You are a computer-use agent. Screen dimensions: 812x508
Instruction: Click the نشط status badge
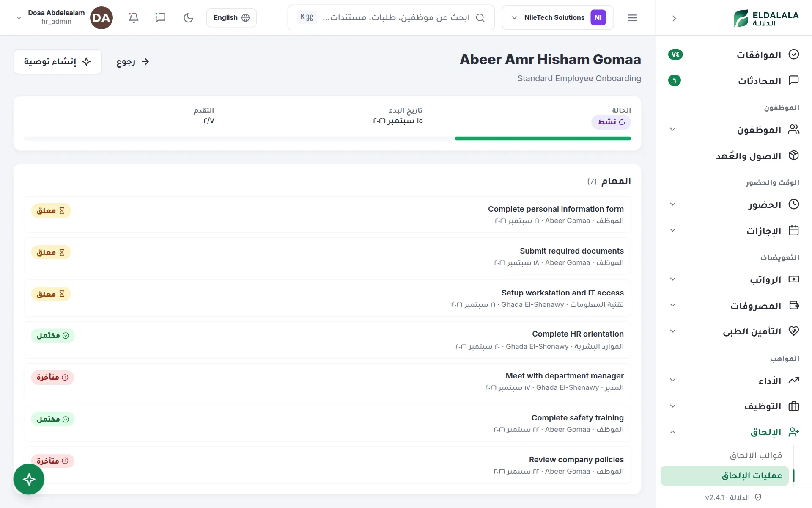(611, 122)
